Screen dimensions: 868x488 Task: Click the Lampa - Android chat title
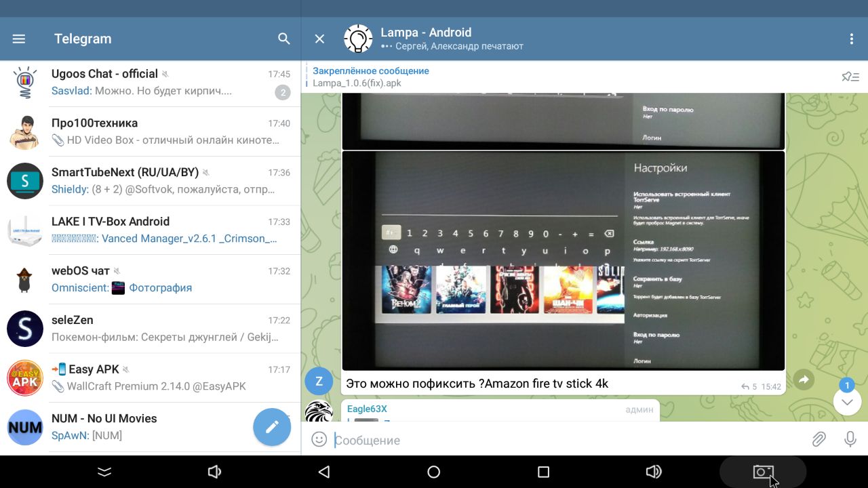click(426, 32)
